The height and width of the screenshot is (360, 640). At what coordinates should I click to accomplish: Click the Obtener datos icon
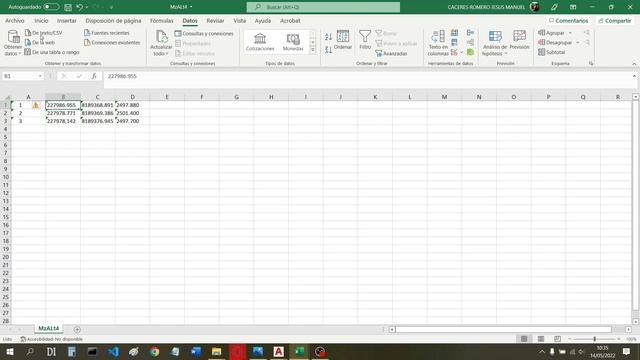13,37
